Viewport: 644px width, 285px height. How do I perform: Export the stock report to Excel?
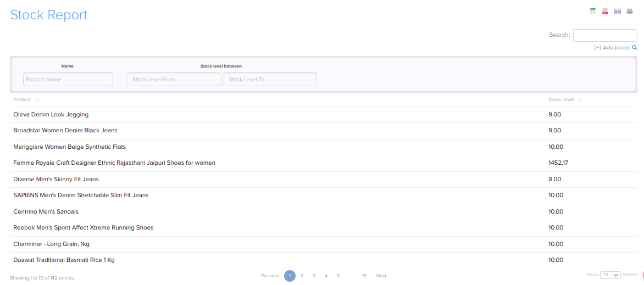click(x=593, y=11)
